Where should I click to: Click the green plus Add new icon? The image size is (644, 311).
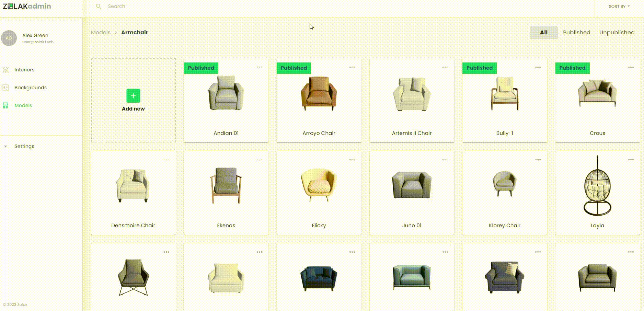[x=133, y=96]
